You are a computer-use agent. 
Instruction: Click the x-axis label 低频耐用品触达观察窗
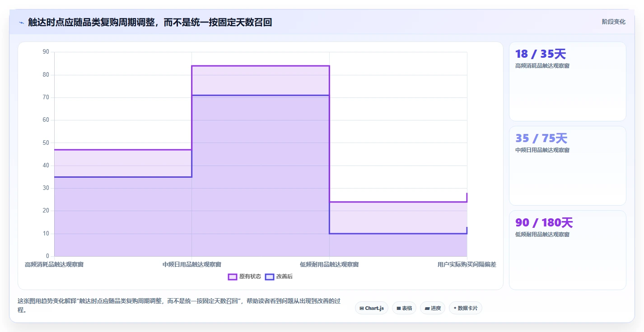click(x=329, y=264)
